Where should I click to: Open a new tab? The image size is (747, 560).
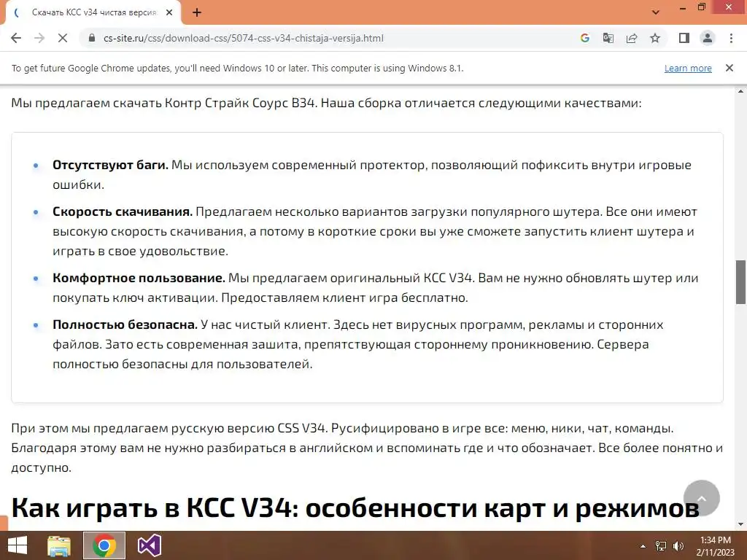tap(197, 12)
